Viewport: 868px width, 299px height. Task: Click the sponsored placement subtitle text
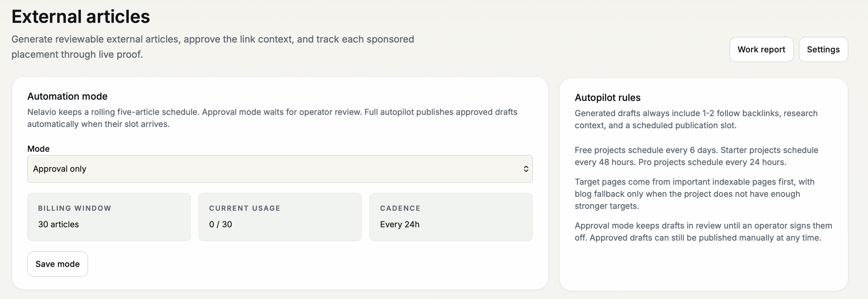213,46
